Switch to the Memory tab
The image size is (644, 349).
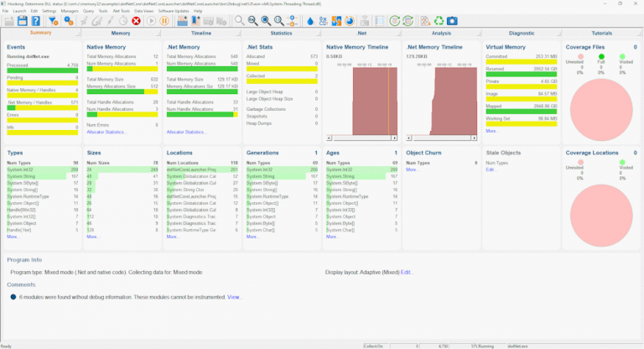[x=120, y=33]
